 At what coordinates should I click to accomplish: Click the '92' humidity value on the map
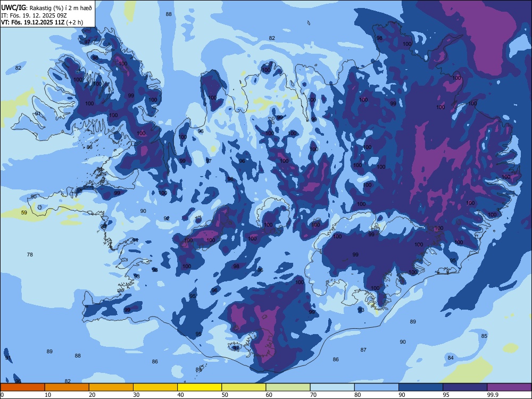pos(167,219)
